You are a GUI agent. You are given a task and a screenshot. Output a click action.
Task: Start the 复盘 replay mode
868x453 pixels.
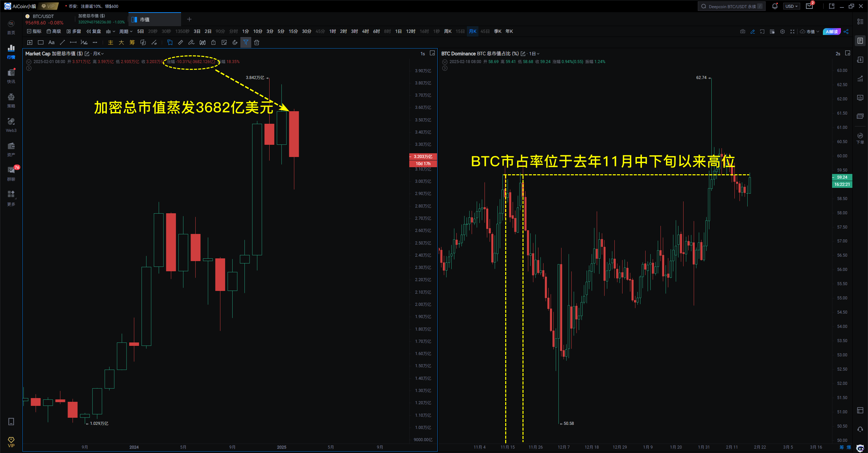(x=94, y=32)
